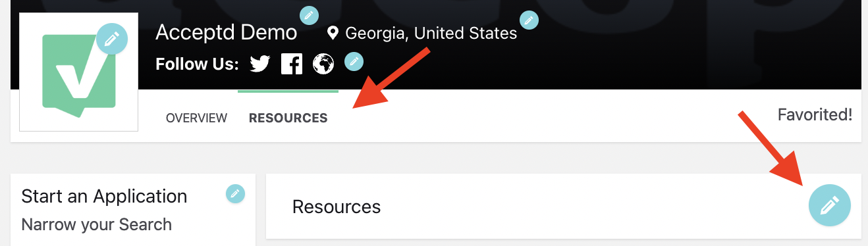
Task: Edit the Start an Application panel
Action: point(235,193)
